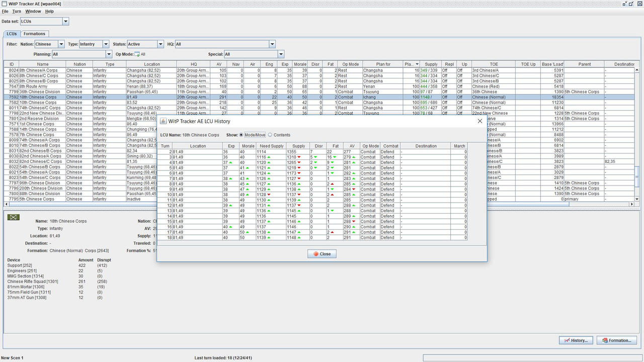Select the 200th Chinese Division row
Image resolution: width=644 pixels, height=362 pixels.
pos(80,189)
